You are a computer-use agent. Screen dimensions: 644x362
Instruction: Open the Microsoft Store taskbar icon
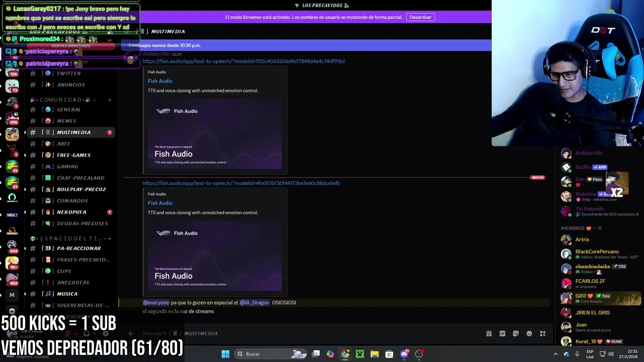click(389, 354)
